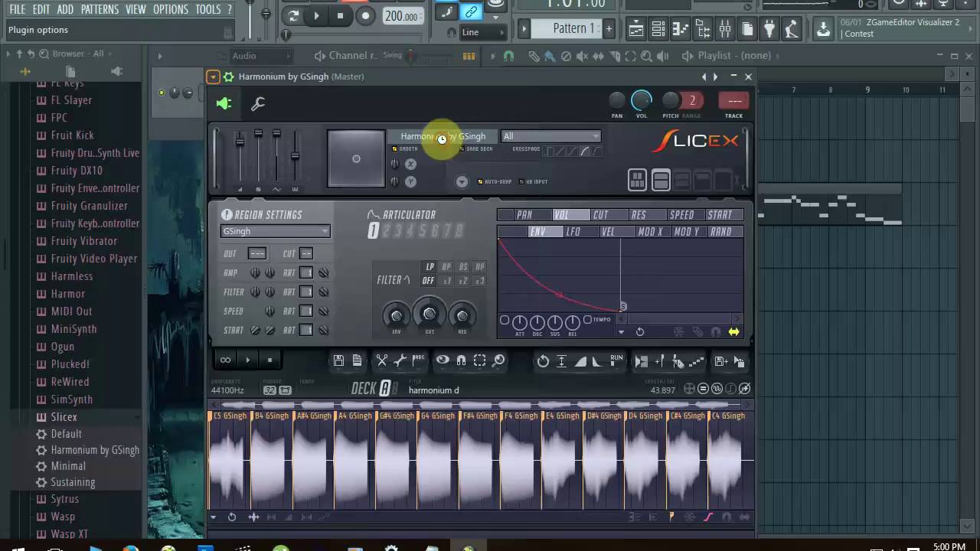Toggle the X modulation button
Screen dimensions: 980x551
pyautogui.click(x=410, y=164)
